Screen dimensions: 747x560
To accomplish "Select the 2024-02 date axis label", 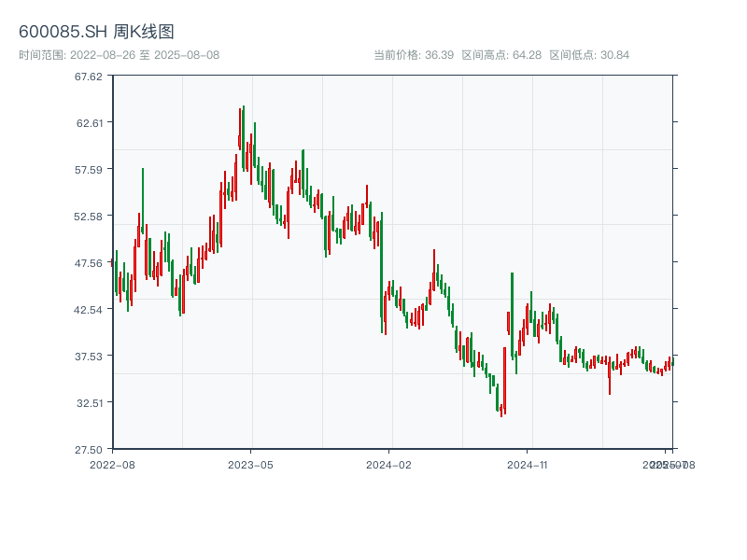I will (x=388, y=464).
